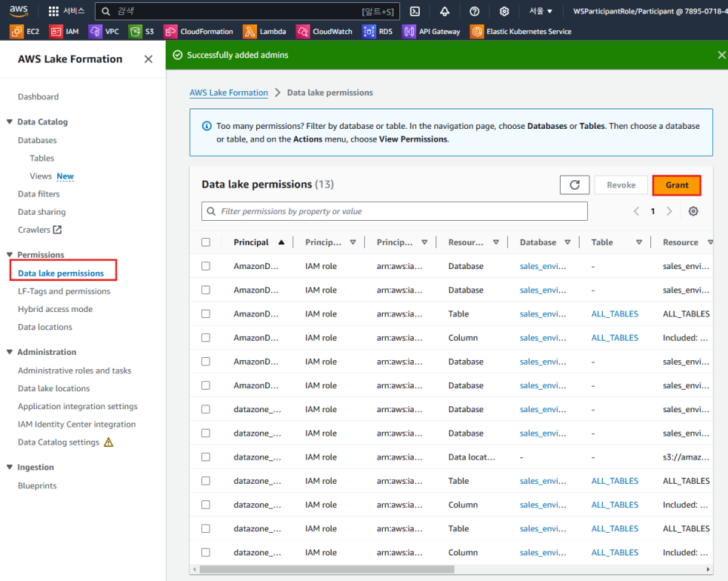The width and height of the screenshot is (728, 581).
Task: Open the CloudWatch shortcut
Action: tap(324, 32)
